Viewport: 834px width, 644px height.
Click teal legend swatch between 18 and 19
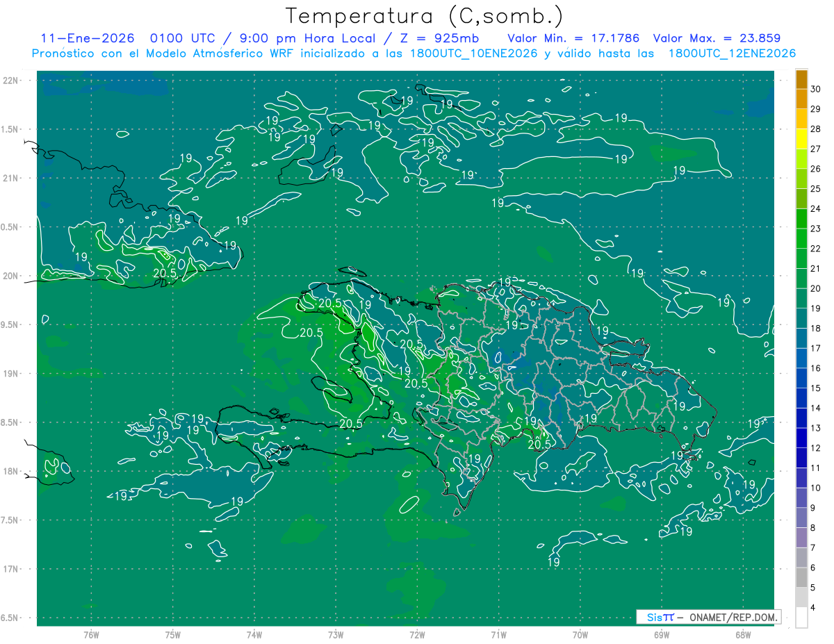801,319
